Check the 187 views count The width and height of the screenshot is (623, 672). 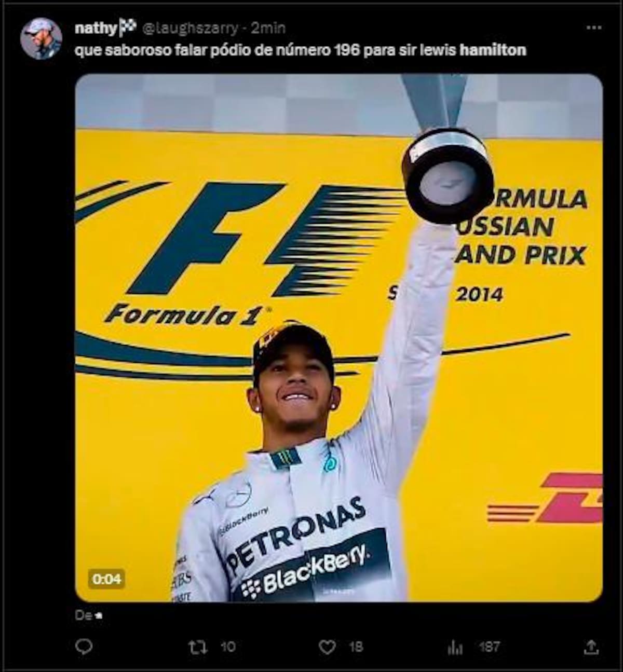[489, 647]
